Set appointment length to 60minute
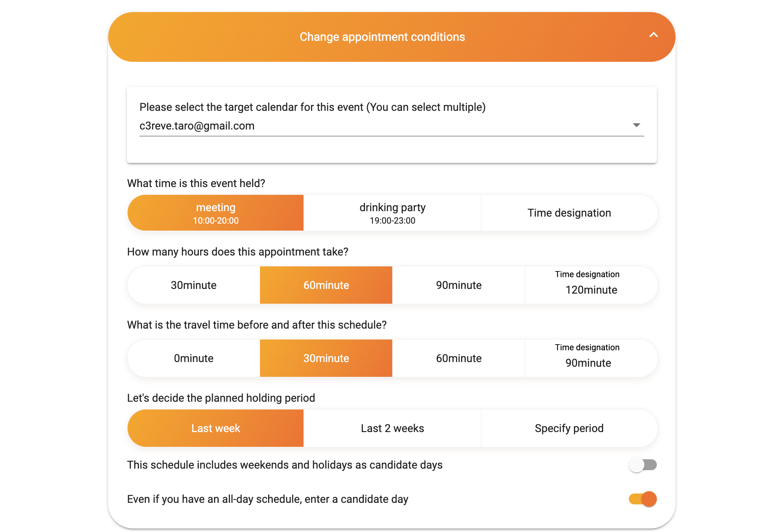Viewport: 765px width, 532px height. click(326, 285)
